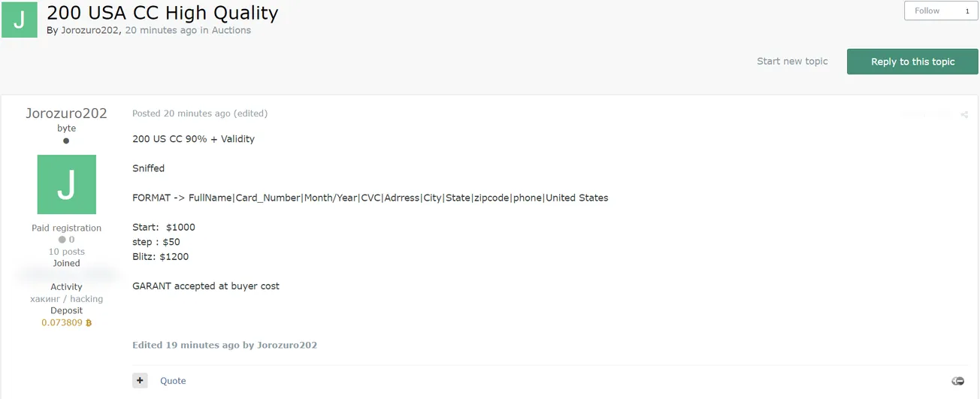Click the grey reputation dot beside the 0
The width and height of the screenshot is (980, 399).
tap(62, 240)
